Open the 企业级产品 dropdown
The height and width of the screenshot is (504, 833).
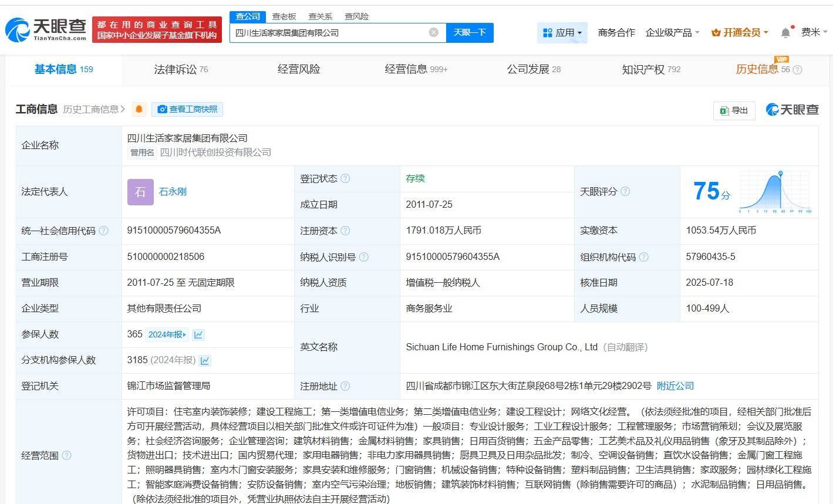[672, 32]
